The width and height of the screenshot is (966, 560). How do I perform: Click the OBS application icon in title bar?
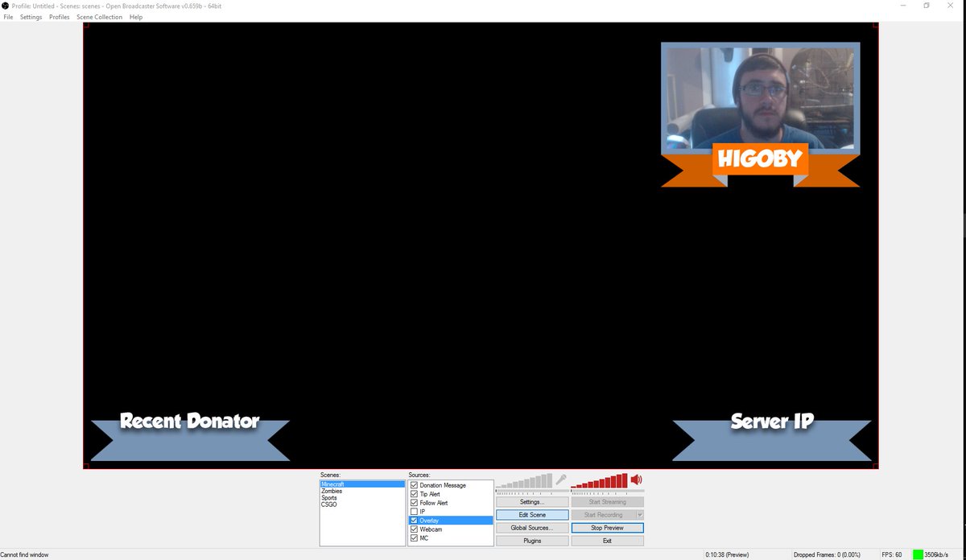pos(5,6)
